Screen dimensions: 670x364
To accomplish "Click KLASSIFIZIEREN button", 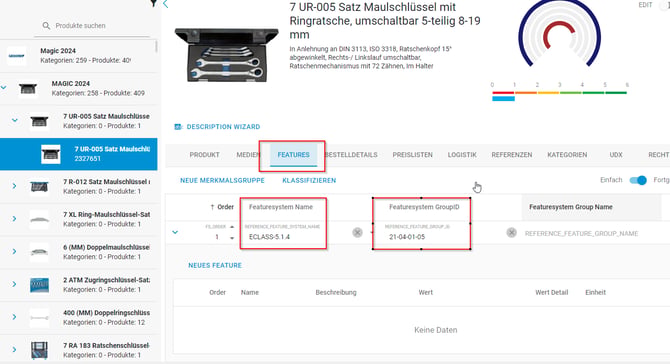I will point(309,180).
